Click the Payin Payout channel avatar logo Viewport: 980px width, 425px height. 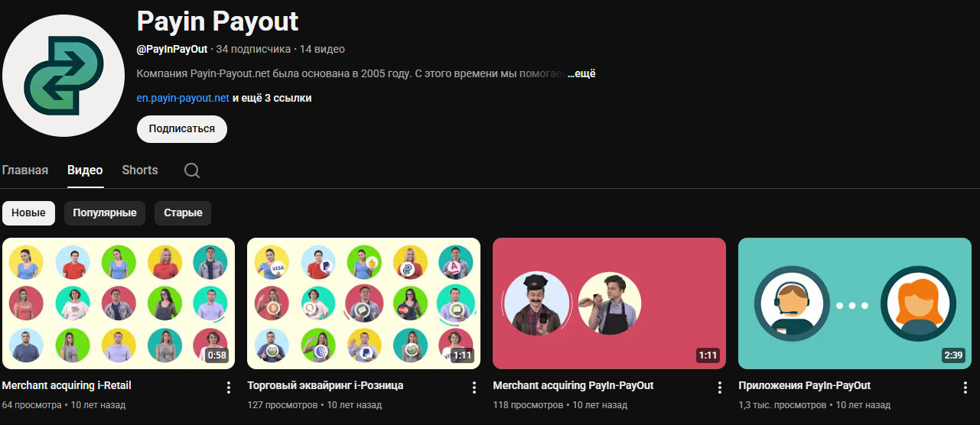[63, 75]
